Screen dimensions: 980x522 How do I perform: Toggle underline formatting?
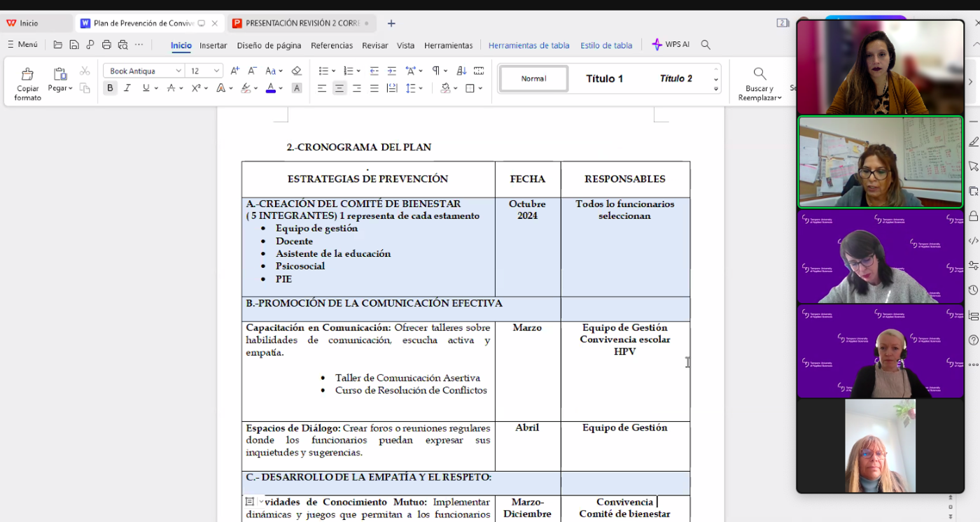point(146,88)
